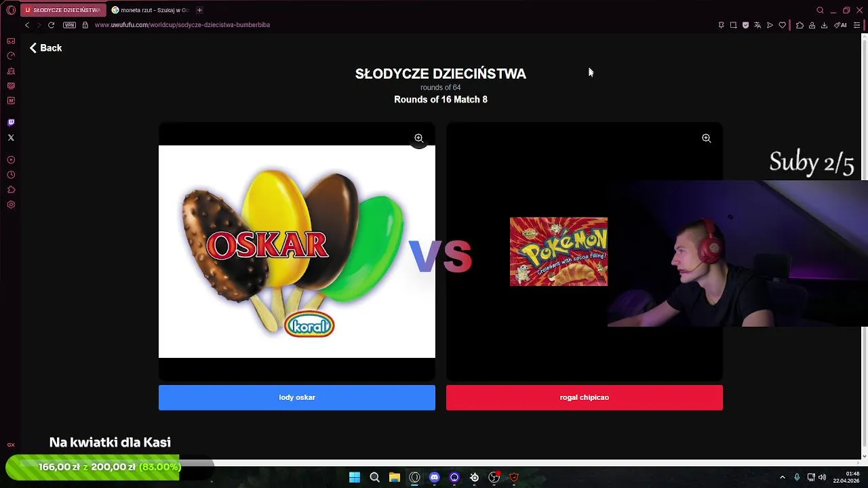The height and width of the screenshot is (488, 868).
Task: Open a new browser tab
Action: pos(199,10)
